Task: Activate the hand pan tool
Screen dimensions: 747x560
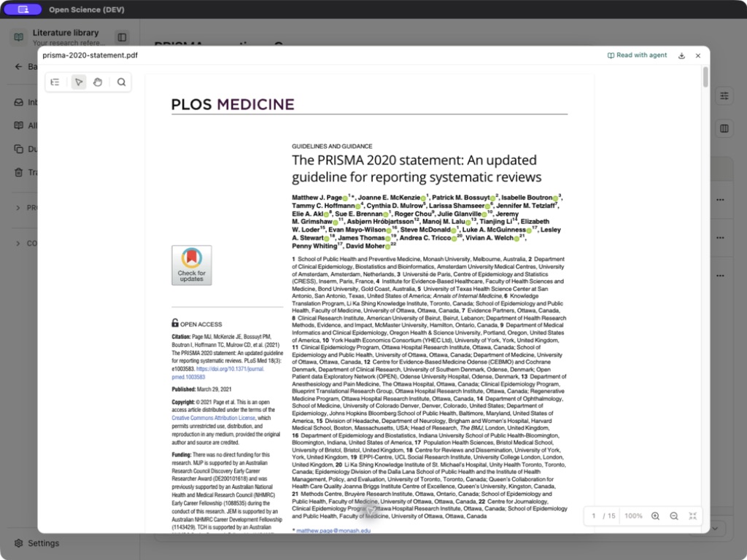Action: tap(98, 82)
